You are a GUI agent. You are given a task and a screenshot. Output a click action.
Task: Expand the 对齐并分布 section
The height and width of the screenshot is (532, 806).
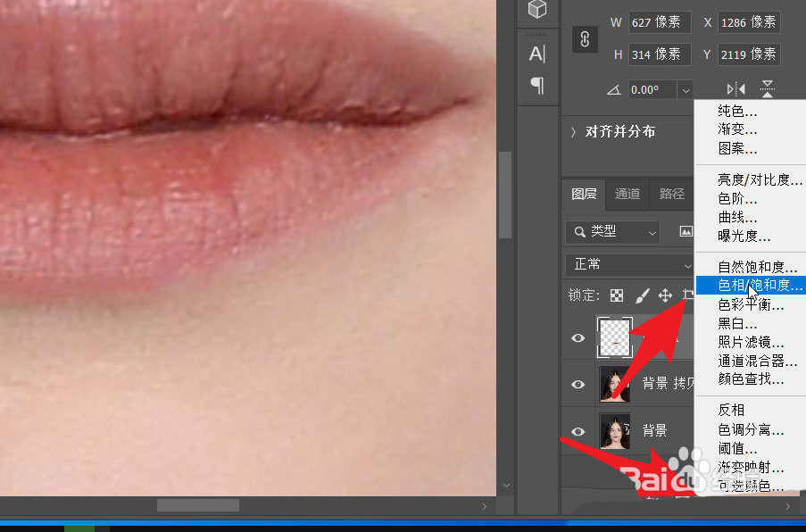coord(573,132)
